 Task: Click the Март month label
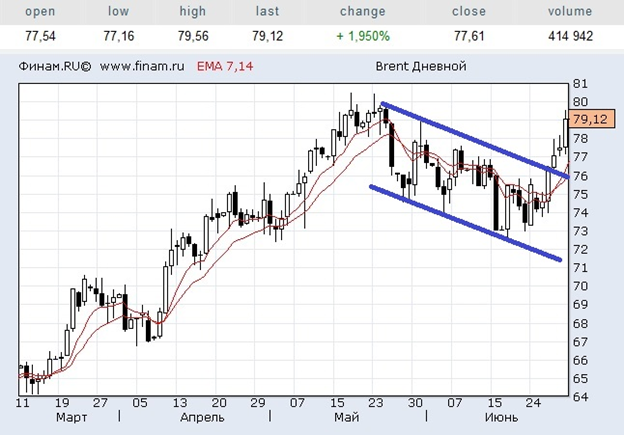click(72, 416)
